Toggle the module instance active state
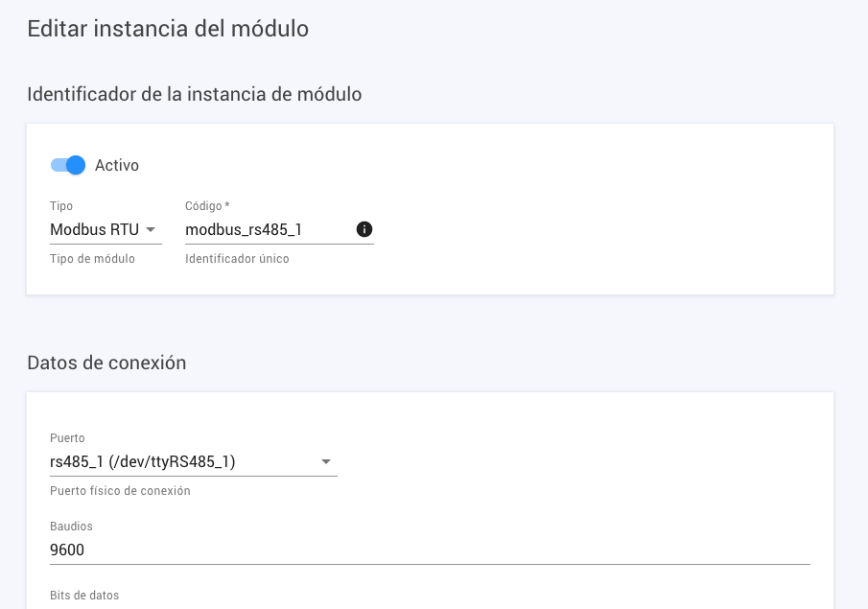Image resolution: width=868 pixels, height=609 pixels. [x=67, y=165]
